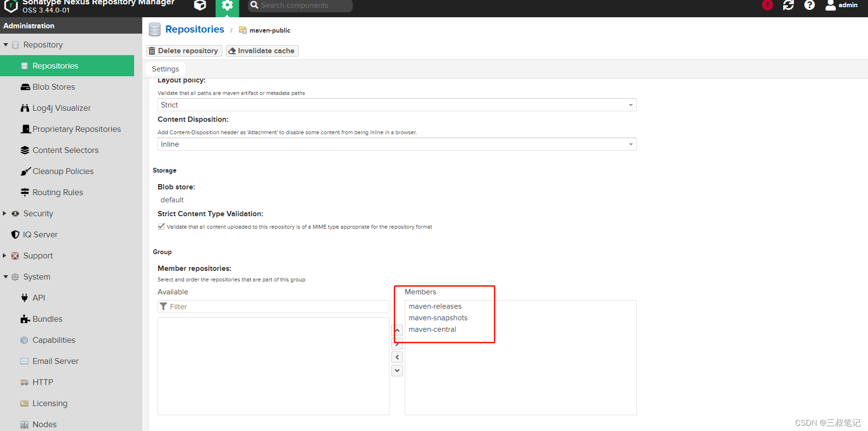868x431 pixels.
Task: Toggle Strict Content Type Validation checkbox
Action: (161, 226)
